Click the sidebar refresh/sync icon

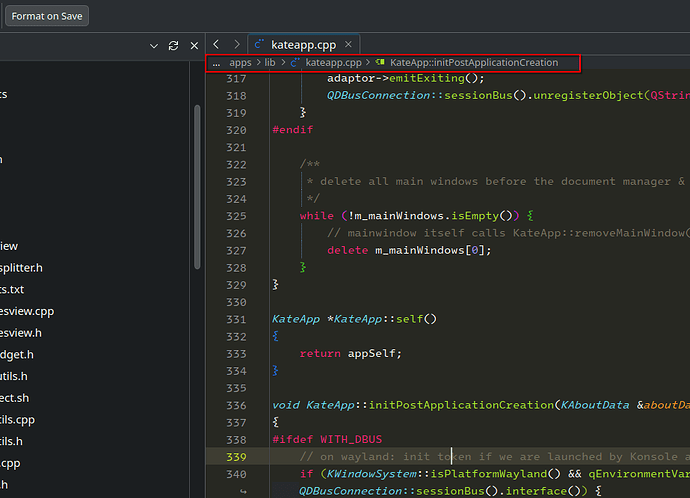[173, 46]
